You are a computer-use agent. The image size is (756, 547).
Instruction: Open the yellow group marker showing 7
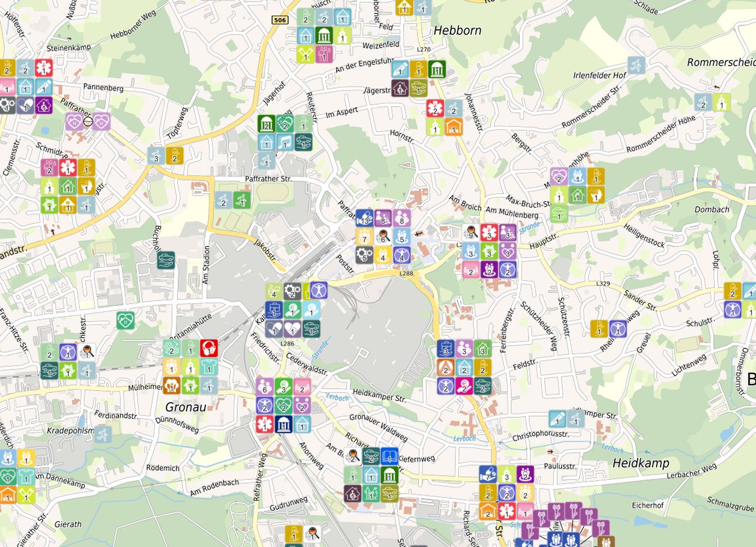pos(364,236)
